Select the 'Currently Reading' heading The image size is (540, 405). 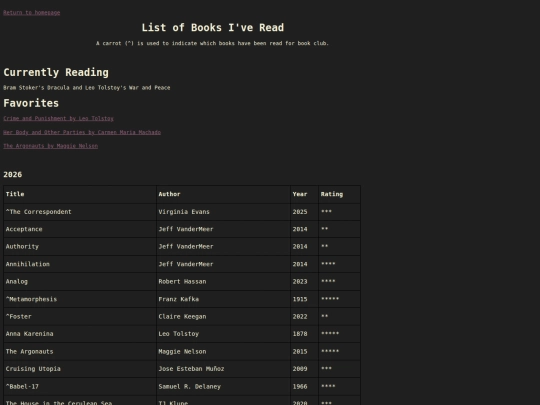(56, 72)
